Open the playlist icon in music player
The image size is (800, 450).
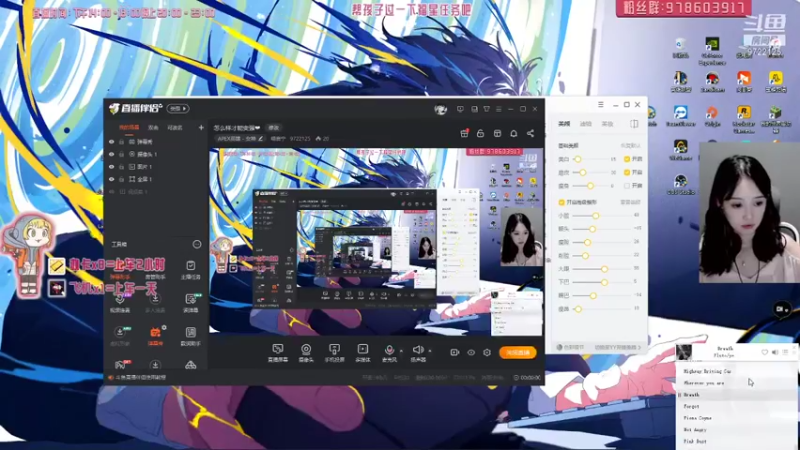click(x=786, y=352)
